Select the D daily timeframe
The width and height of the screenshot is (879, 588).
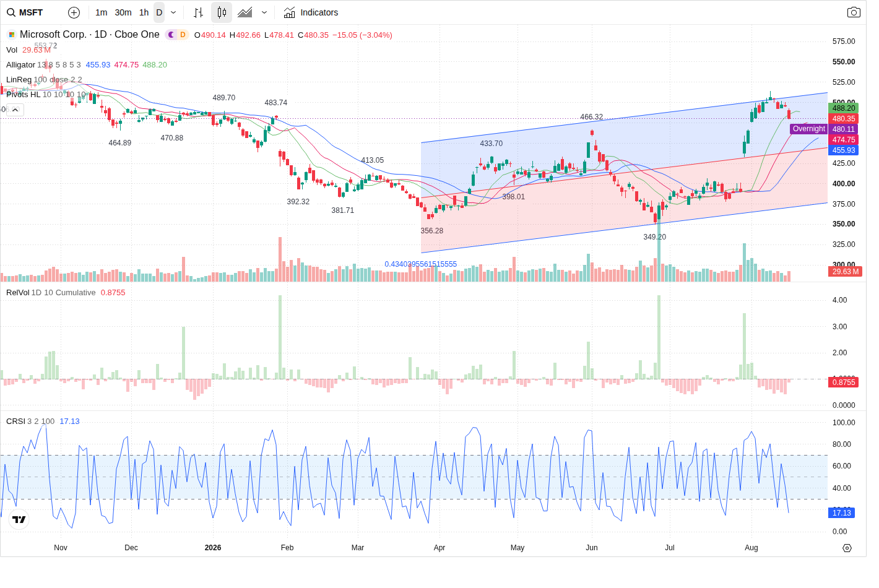[159, 12]
